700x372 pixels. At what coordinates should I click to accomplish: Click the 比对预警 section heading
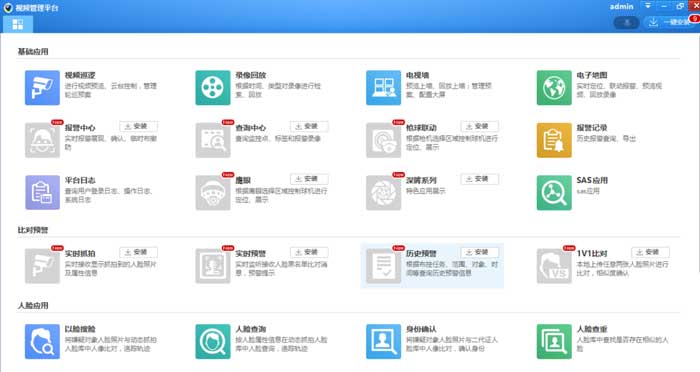33,230
